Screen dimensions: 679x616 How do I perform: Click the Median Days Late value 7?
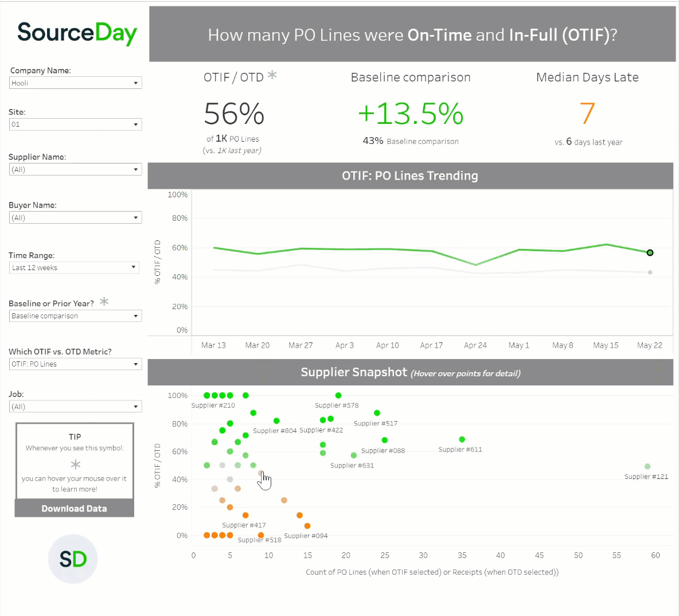click(587, 113)
